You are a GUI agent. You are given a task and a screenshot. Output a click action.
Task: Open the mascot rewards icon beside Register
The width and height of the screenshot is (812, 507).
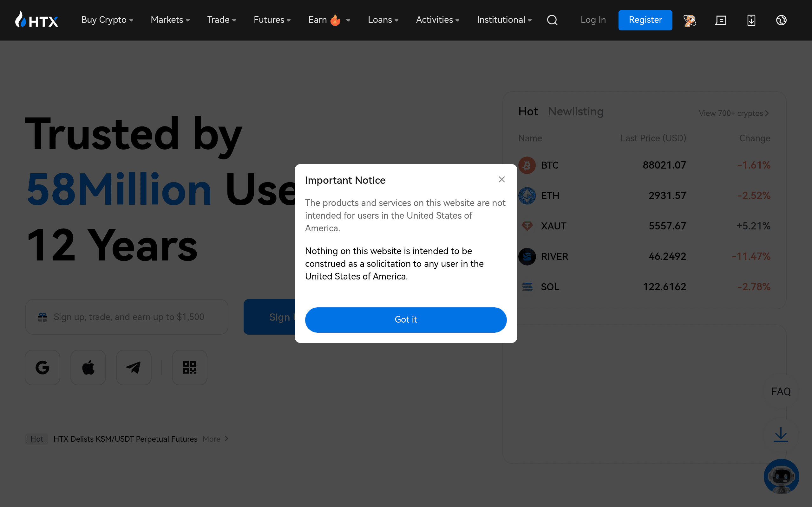tap(690, 20)
